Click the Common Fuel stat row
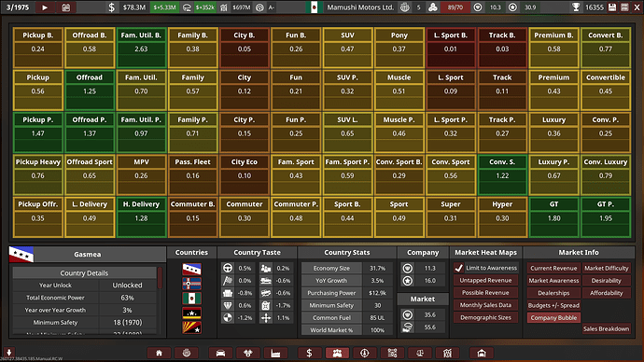This screenshot has height=362, width=644. point(347,317)
